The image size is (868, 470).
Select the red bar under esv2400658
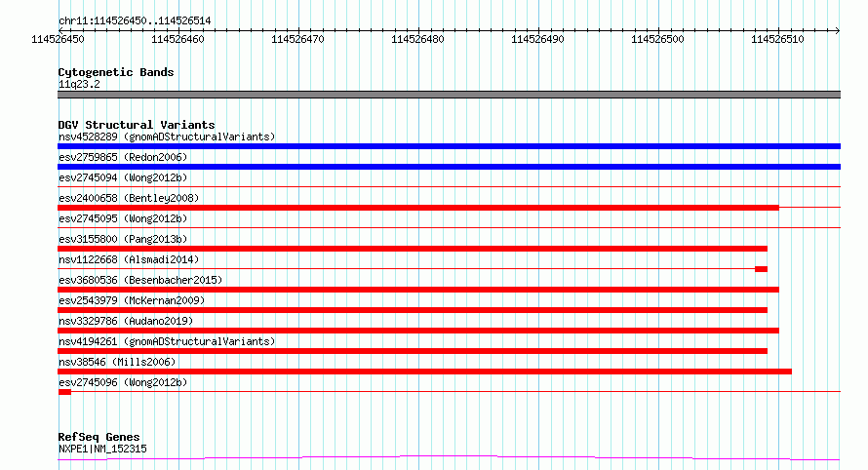coord(418,208)
